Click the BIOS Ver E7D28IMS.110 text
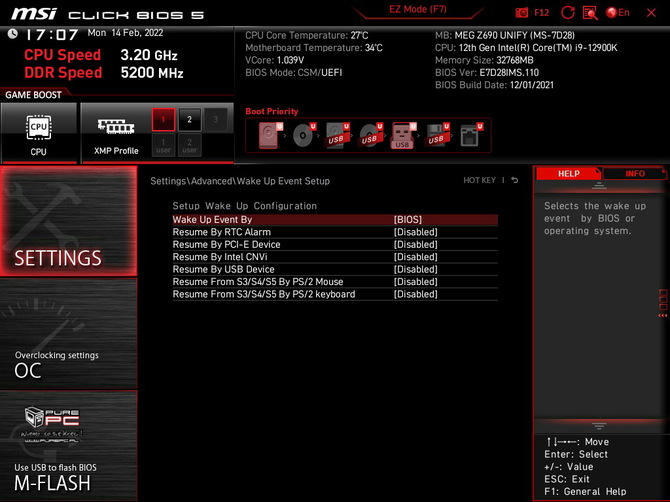Viewport: 670px width, 502px height. (x=487, y=73)
